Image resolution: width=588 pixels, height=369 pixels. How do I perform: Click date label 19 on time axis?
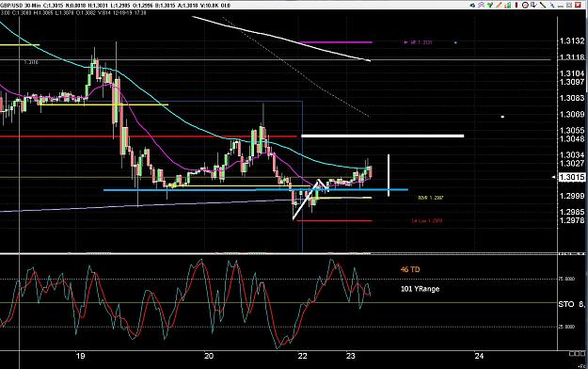[x=80, y=356]
